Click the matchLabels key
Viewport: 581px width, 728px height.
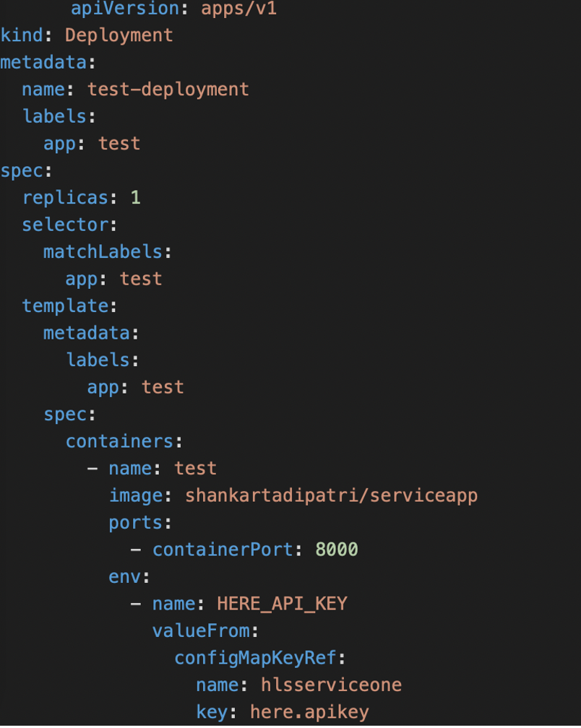103,251
